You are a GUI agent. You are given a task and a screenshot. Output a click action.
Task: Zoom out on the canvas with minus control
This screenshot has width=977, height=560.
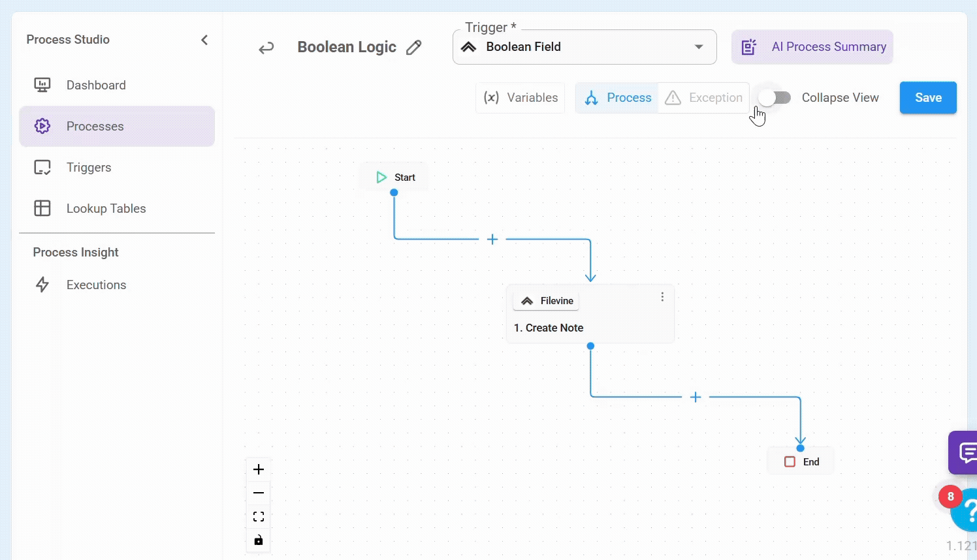[259, 493]
